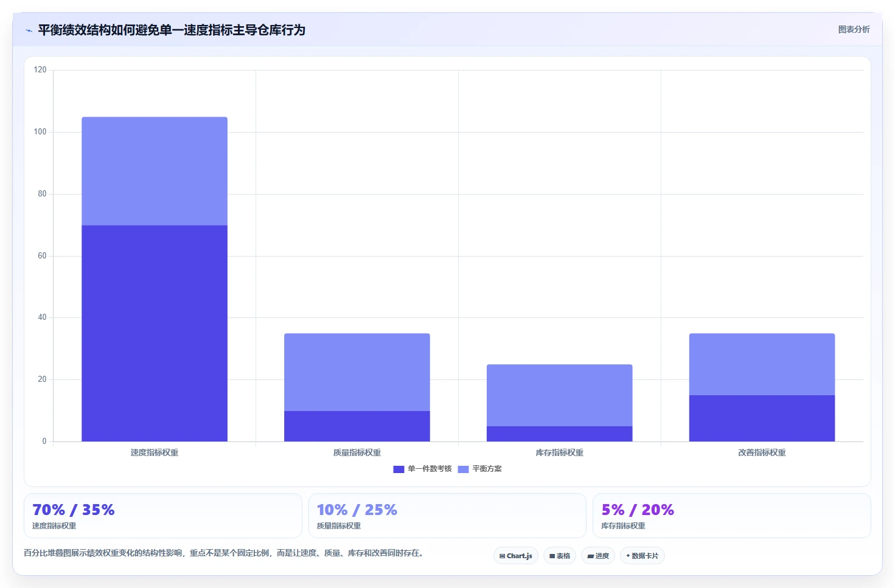Click the 40 y-axis tick label
The image size is (895, 588).
click(x=42, y=317)
